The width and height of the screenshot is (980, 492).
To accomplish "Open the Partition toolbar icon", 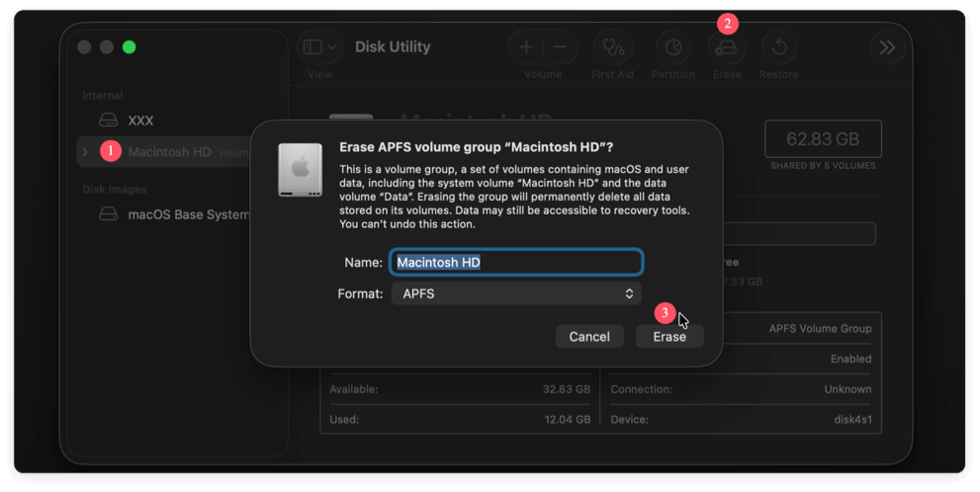I will point(673,47).
